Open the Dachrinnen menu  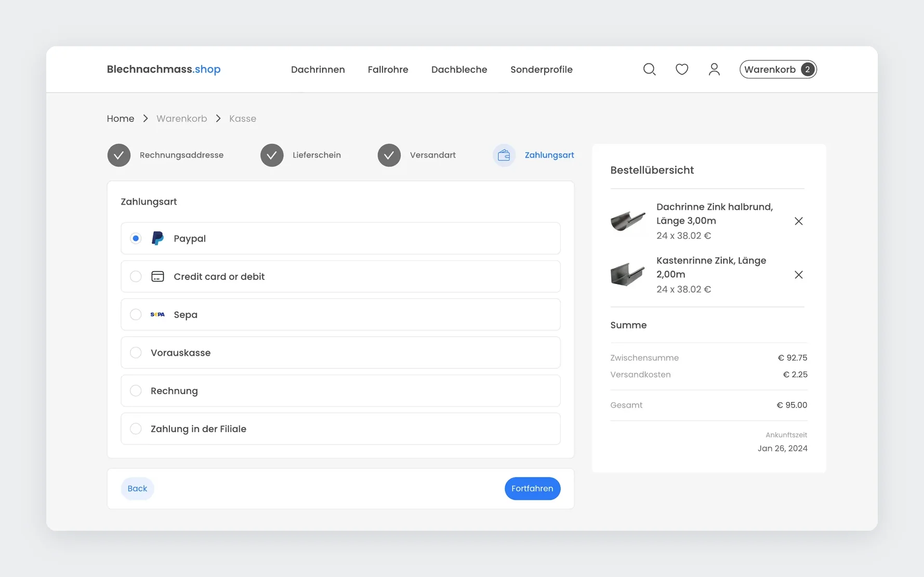[x=318, y=69]
